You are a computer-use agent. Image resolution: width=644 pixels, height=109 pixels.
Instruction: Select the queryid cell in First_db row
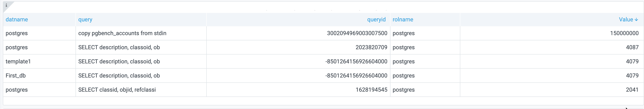[356, 75]
